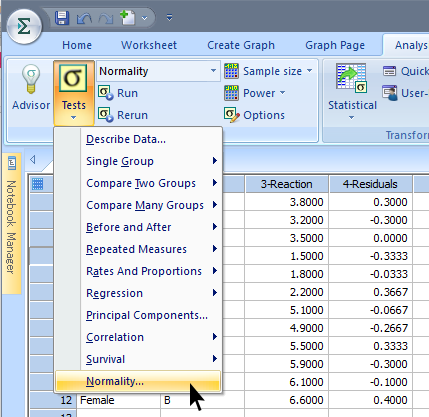Expand Rates And Proportions submenu
Viewport: 429px width, 417px height.
tap(138, 271)
